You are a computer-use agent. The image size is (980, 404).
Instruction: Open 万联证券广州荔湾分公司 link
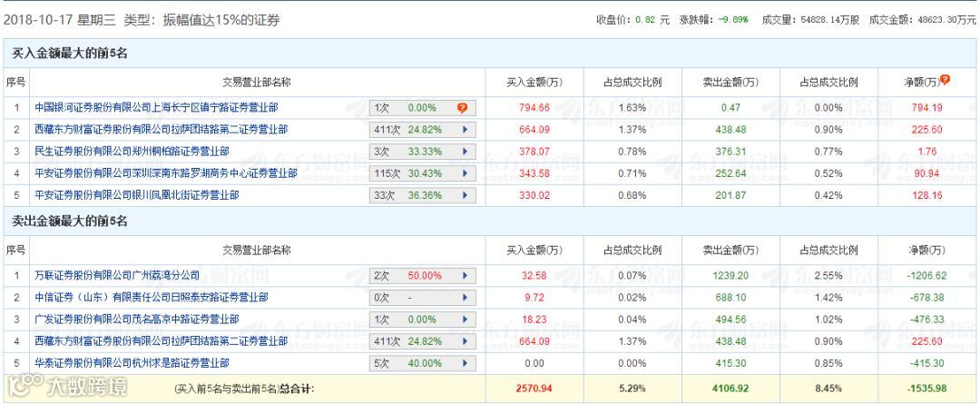coord(117,275)
